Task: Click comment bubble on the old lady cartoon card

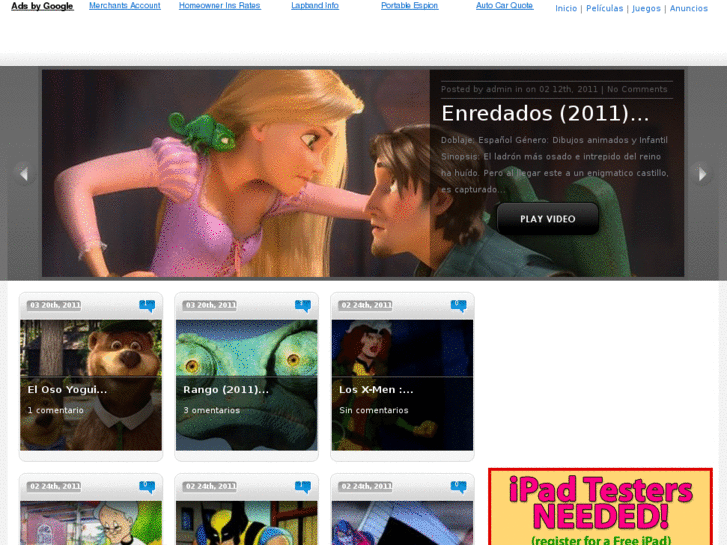Action: pyautogui.click(x=147, y=487)
